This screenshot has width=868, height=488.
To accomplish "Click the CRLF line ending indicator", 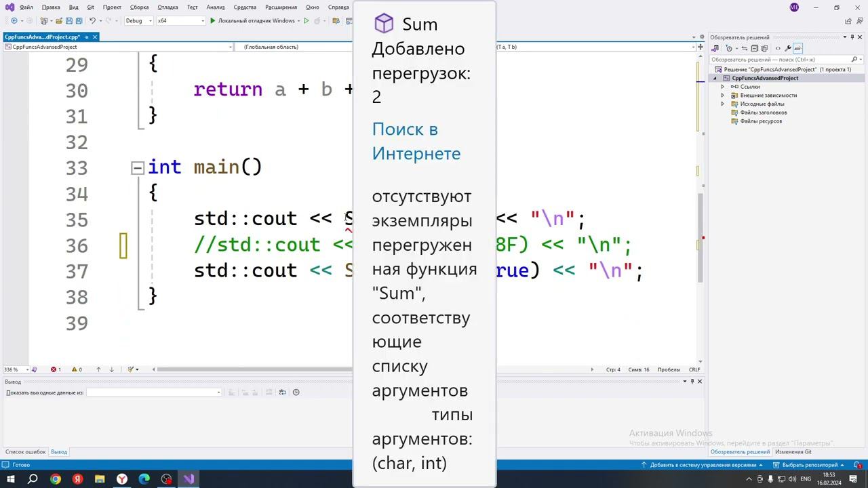I will tap(694, 369).
